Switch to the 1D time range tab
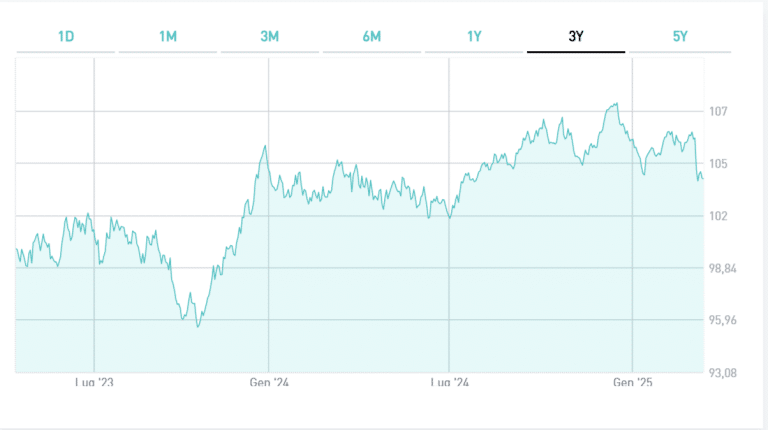 point(66,37)
